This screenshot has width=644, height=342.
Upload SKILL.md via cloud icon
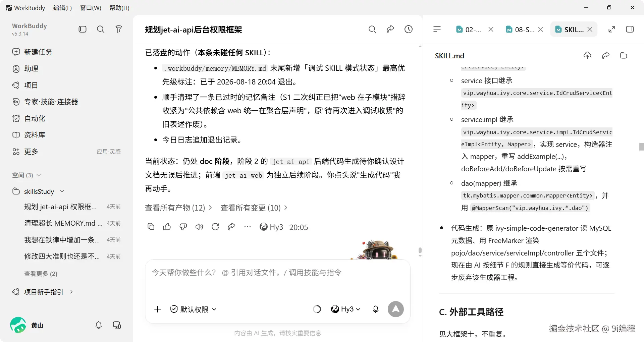[587, 55]
